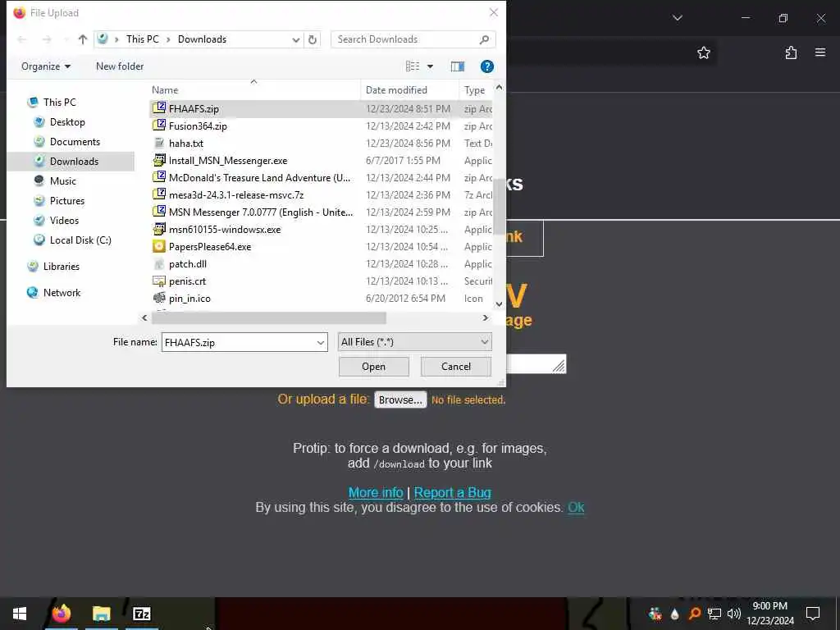Open the Organize menu
The height and width of the screenshot is (630, 840).
click(x=46, y=66)
